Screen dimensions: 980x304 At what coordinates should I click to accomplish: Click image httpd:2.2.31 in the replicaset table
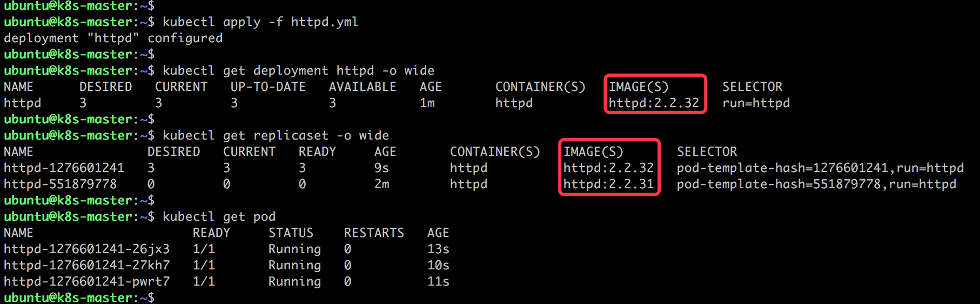pos(608,184)
